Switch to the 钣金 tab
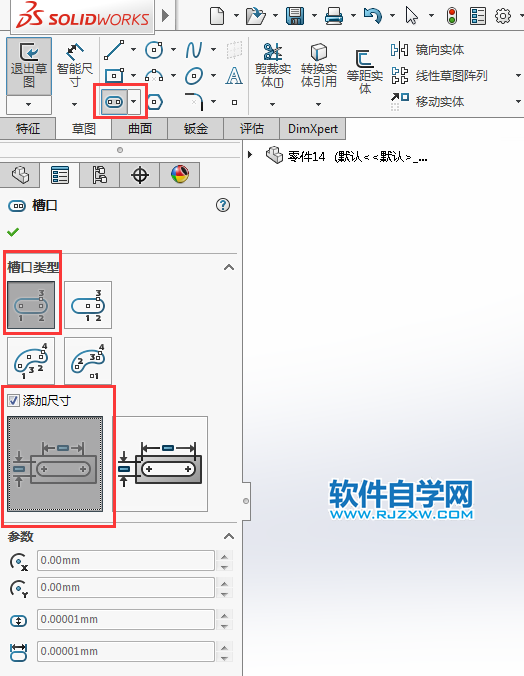524x676 pixels. tap(196, 128)
